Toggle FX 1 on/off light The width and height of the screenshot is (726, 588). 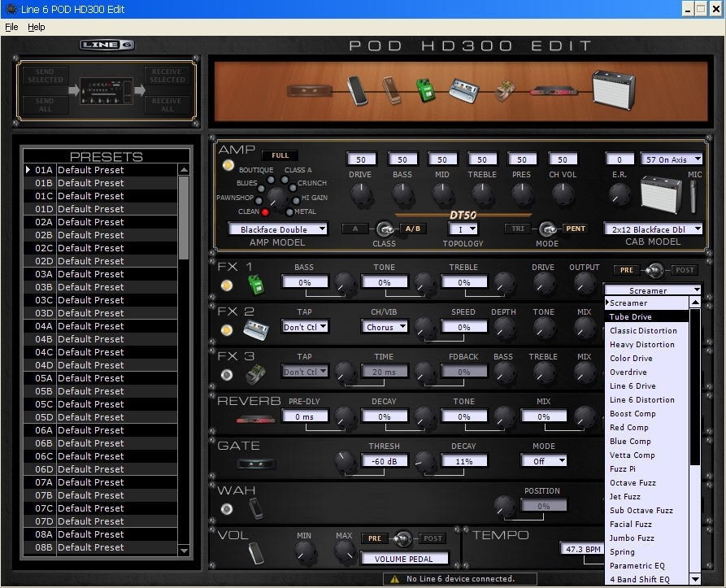click(x=226, y=285)
